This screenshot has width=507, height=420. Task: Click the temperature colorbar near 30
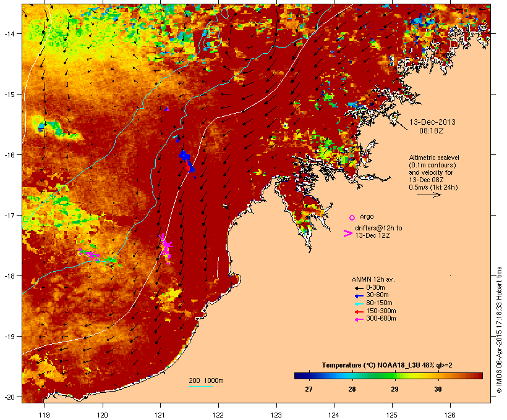438,376
